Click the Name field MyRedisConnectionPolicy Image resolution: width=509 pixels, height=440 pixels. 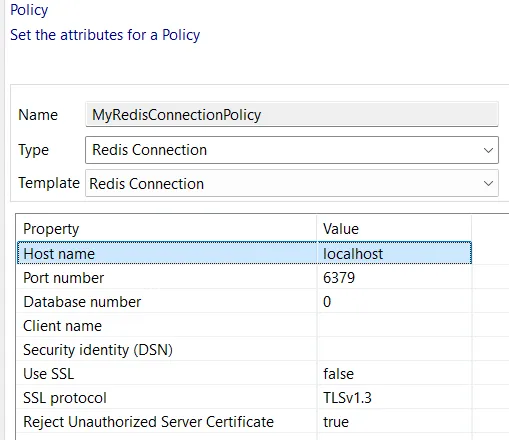coord(292,115)
